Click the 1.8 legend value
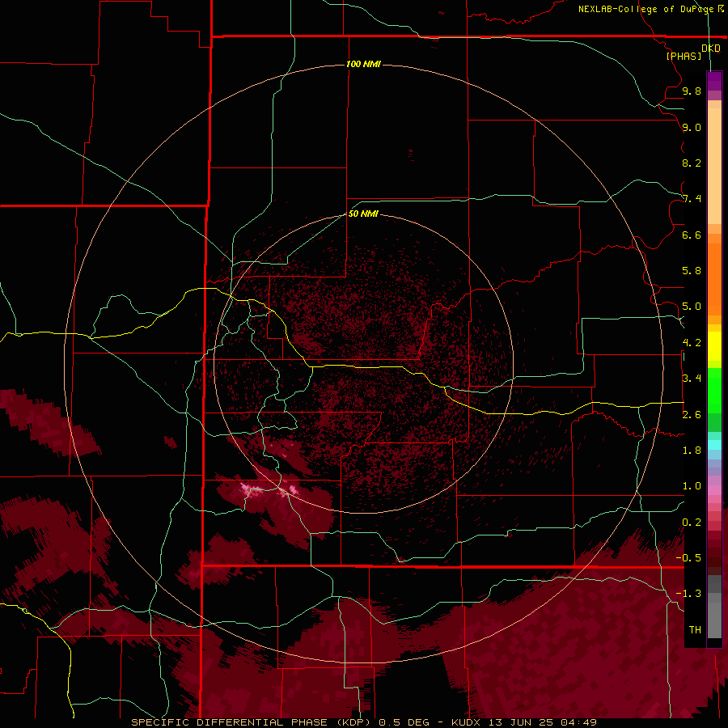The height and width of the screenshot is (728, 728). (692, 451)
